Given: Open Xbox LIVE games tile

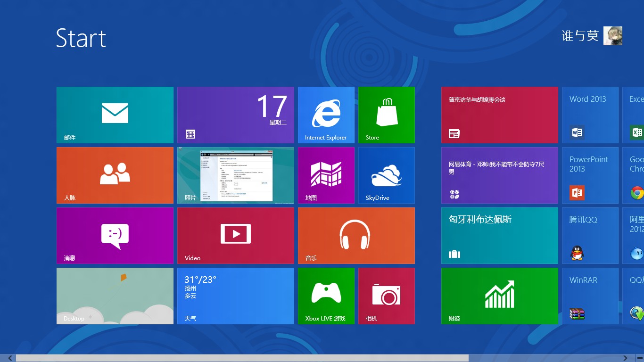Looking at the screenshot, I should [x=326, y=296].
